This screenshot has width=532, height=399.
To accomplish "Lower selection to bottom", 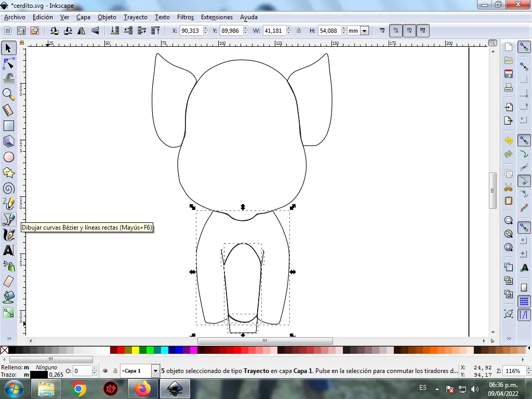I will (115, 31).
